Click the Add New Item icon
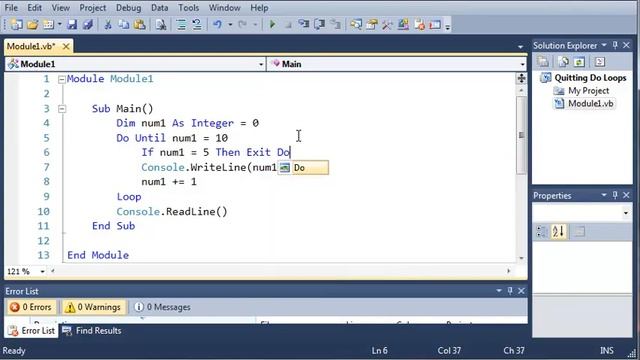 (x=49, y=25)
